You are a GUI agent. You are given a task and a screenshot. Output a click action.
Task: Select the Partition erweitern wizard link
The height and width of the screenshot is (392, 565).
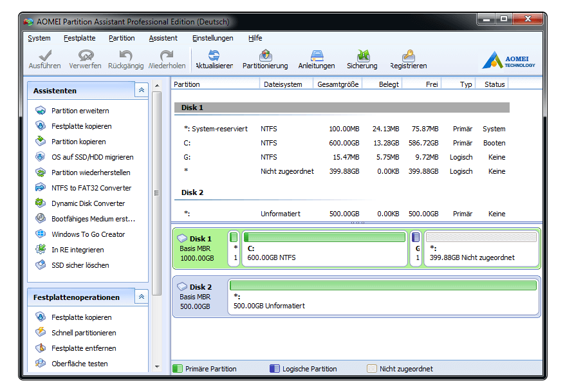[80, 111]
